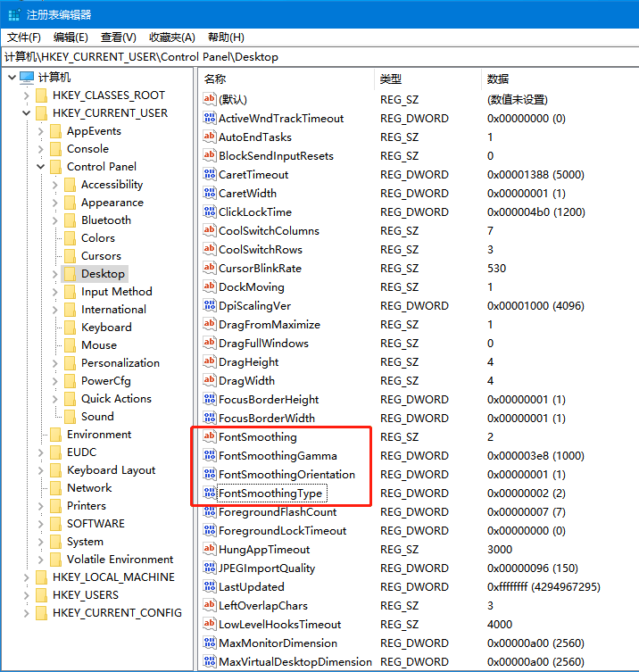Click the FontSmoothing string value icon
This screenshot has height=672, width=639.
210,437
